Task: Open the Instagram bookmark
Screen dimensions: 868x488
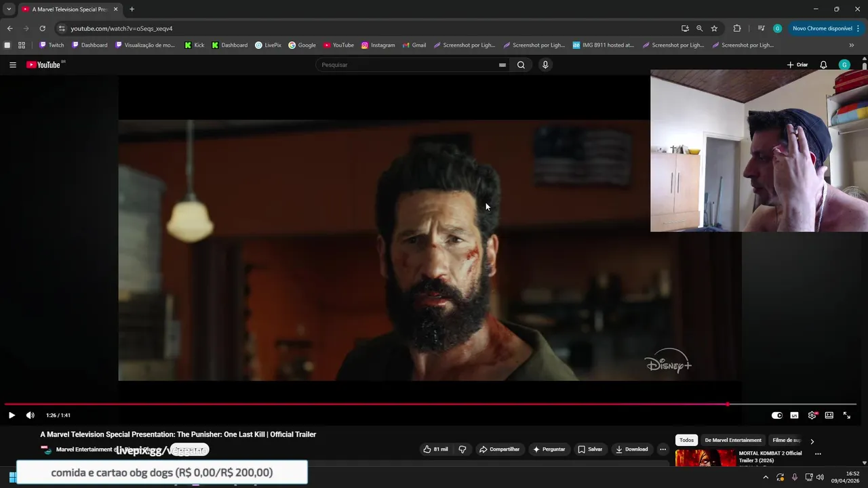Action: (378, 45)
